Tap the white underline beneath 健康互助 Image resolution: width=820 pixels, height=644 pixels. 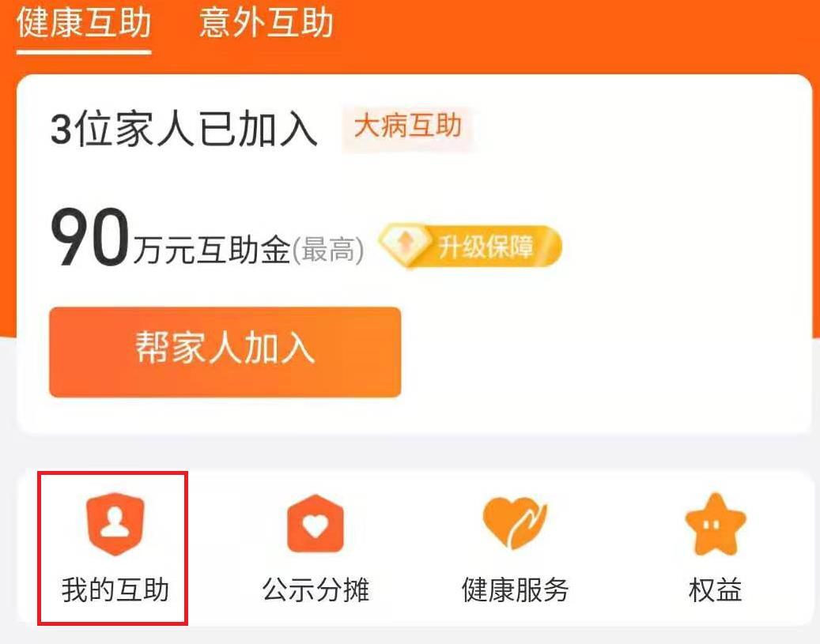click(x=84, y=51)
